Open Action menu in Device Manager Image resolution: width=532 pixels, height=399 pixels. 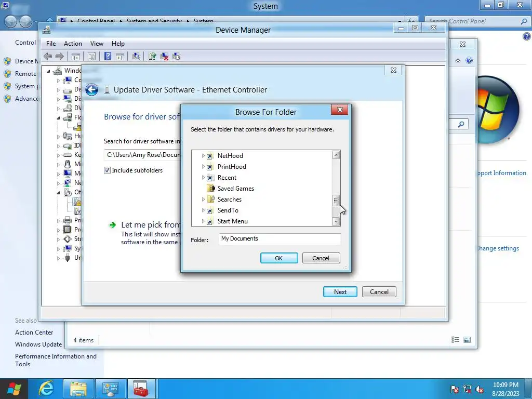[x=73, y=44]
